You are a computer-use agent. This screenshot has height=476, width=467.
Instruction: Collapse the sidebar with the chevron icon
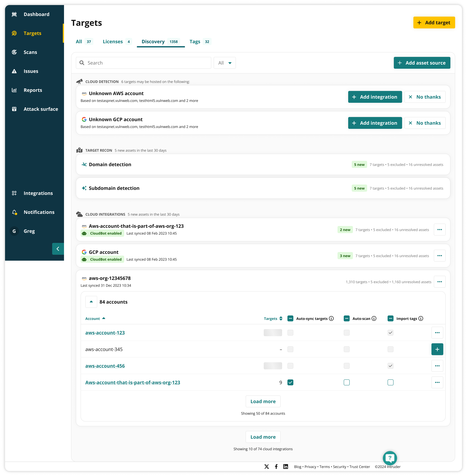[58, 249]
